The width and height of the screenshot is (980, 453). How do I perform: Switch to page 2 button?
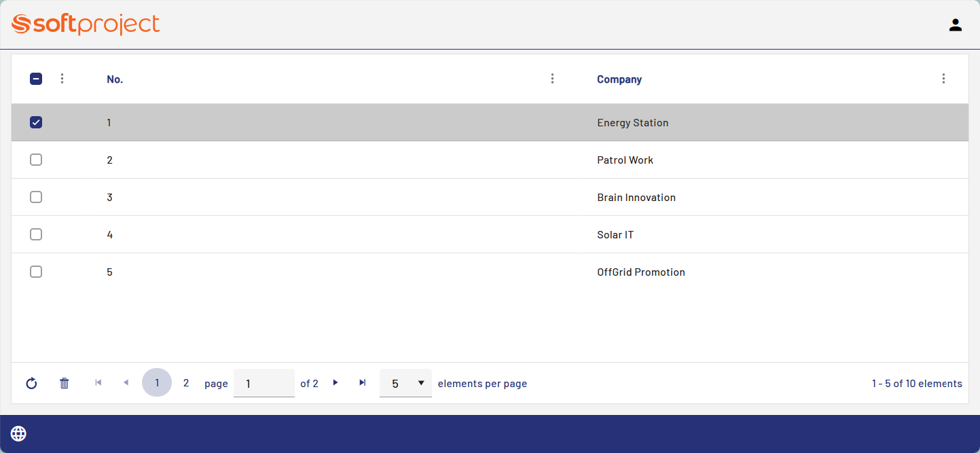click(x=186, y=383)
